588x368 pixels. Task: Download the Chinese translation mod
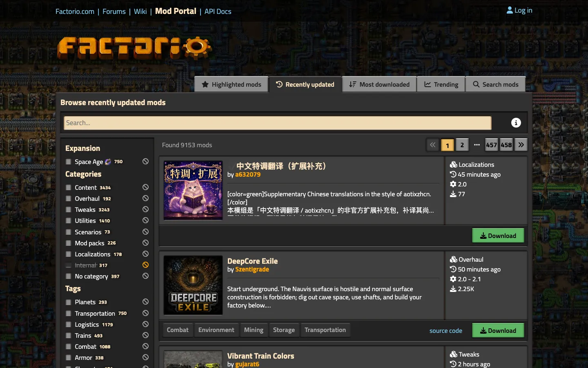[x=498, y=236]
